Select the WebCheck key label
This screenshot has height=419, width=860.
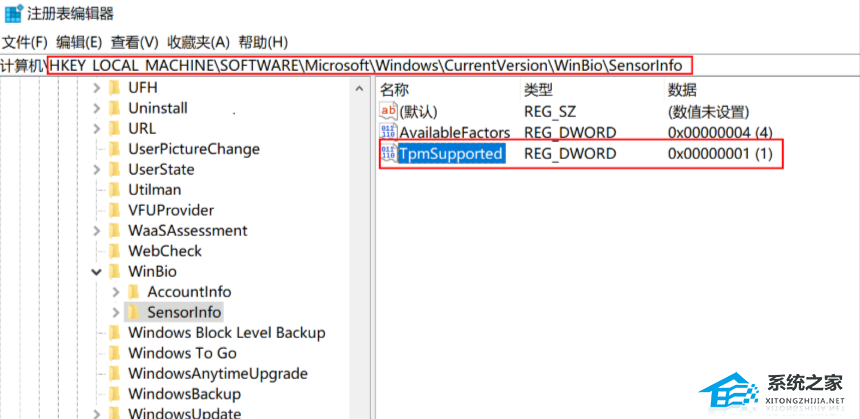point(165,251)
